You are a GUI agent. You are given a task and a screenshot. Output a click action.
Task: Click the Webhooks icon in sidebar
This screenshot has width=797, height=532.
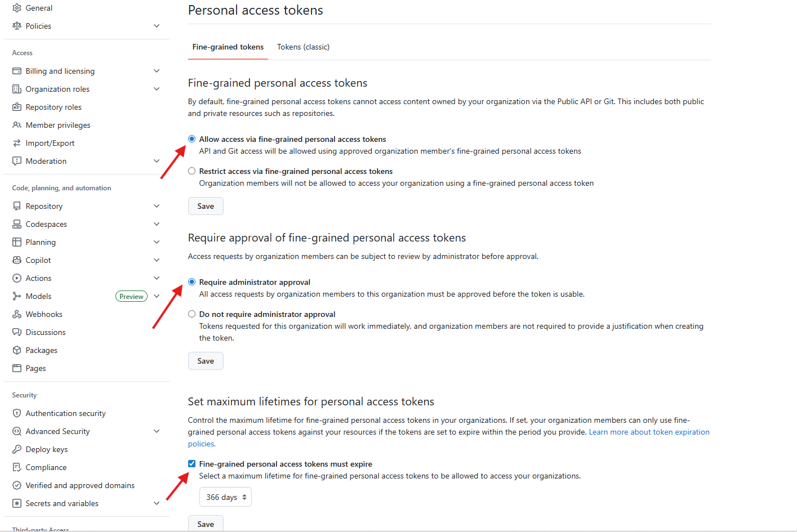[17, 314]
